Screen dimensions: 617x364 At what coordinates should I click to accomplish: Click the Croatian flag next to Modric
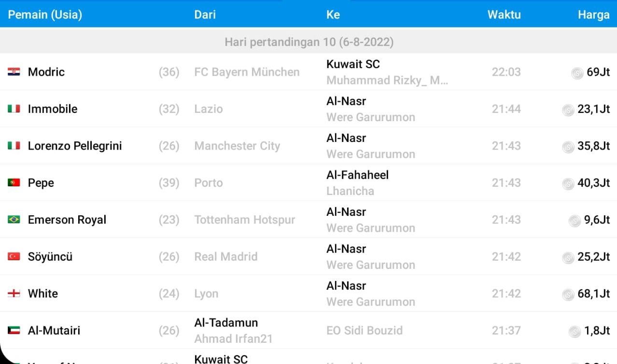pyautogui.click(x=14, y=72)
